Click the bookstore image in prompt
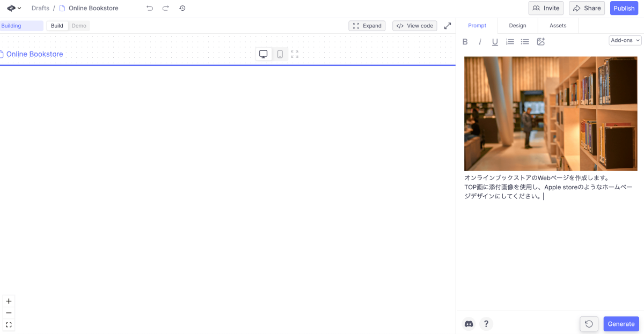The height and width of the screenshot is (334, 644). [x=551, y=114]
